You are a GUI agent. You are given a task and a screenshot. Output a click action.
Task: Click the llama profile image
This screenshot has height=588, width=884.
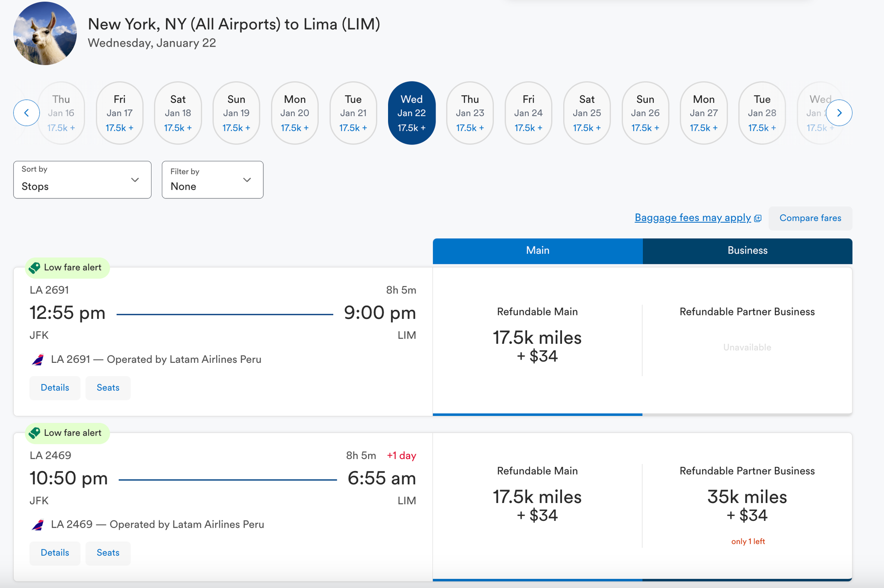pos(44,33)
